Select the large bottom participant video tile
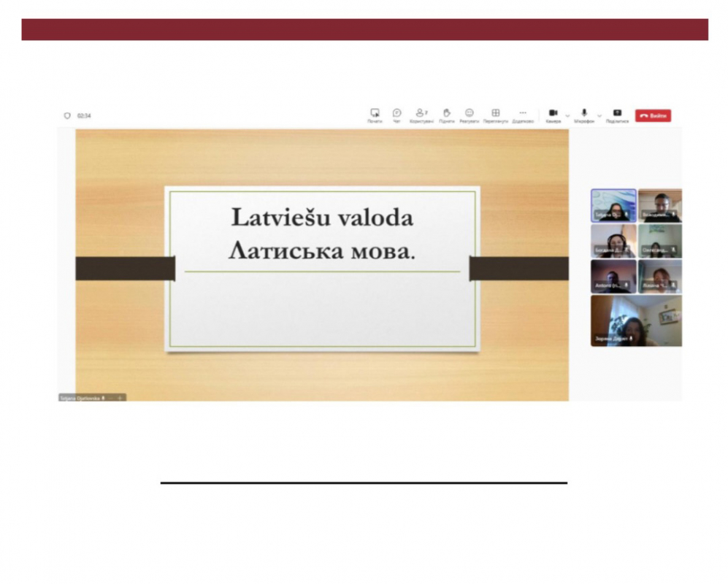The image size is (728, 584). tap(636, 320)
